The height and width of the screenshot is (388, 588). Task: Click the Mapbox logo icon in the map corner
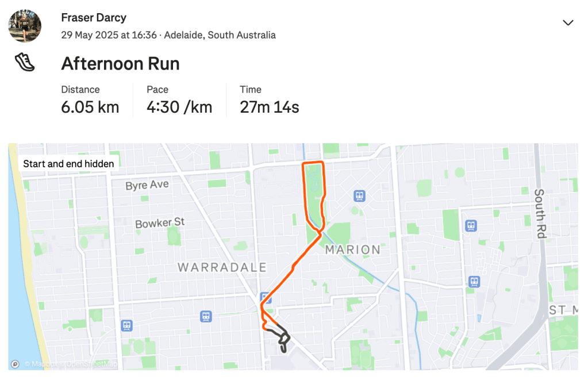click(x=15, y=364)
